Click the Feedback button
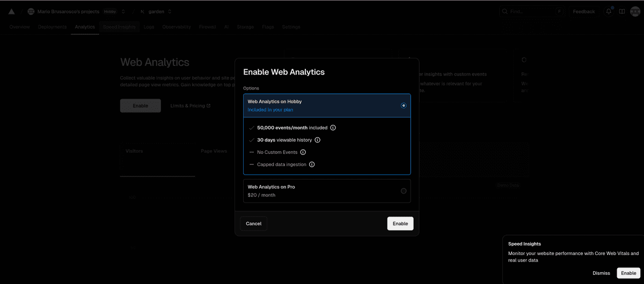644x284 pixels. (583, 11)
